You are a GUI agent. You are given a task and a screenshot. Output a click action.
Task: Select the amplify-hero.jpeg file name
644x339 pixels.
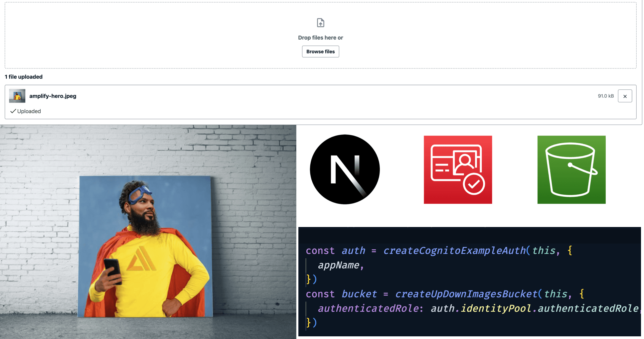coord(53,96)
